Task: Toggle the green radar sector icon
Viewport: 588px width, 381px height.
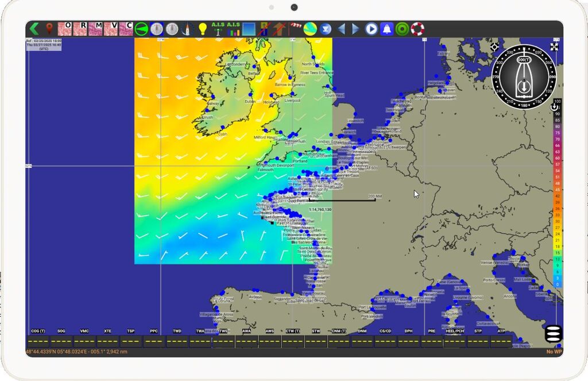Action: [141, 29]
